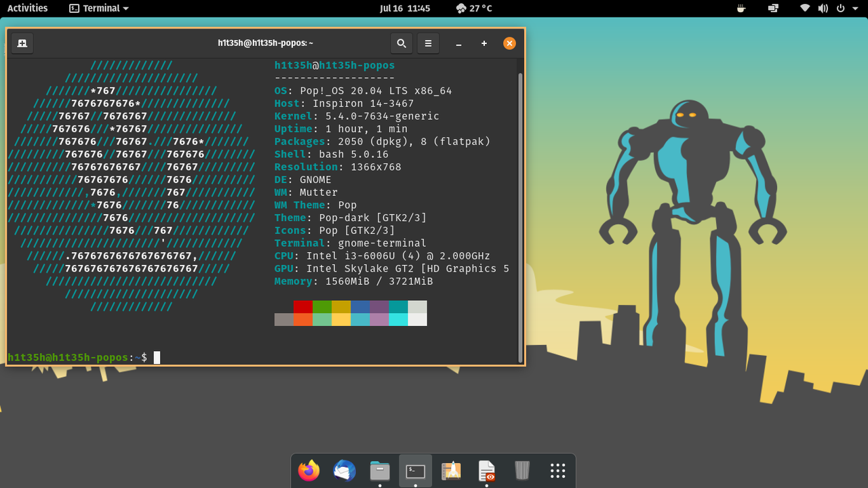Close the terminal with orange button
Viewport: 868px width, 488px height.
point(509,43)
